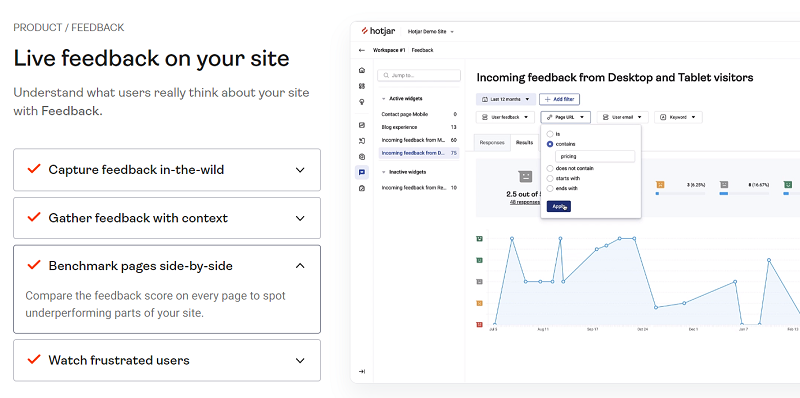Open the Keyword filter dropdown

(678, 117)
